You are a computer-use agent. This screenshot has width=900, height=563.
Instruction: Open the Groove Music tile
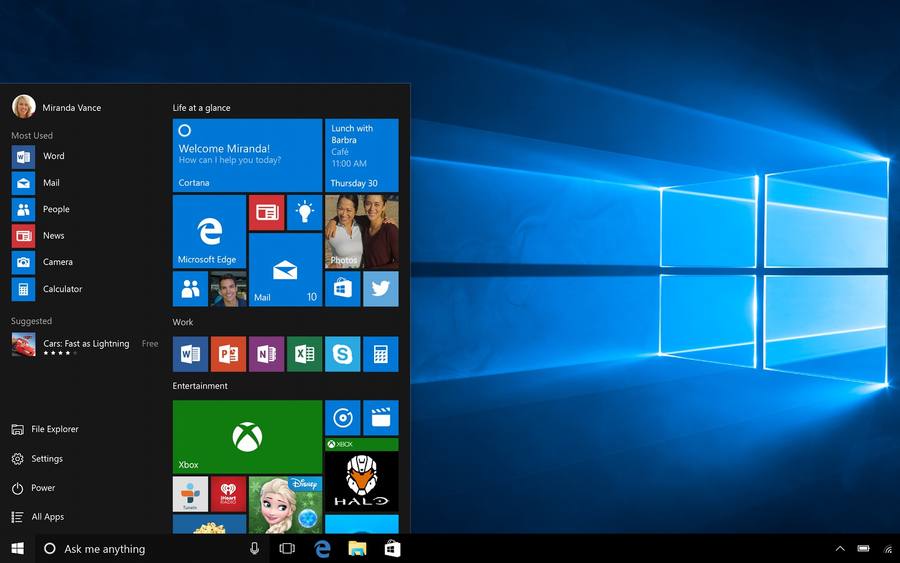click(x=343, y=418)
